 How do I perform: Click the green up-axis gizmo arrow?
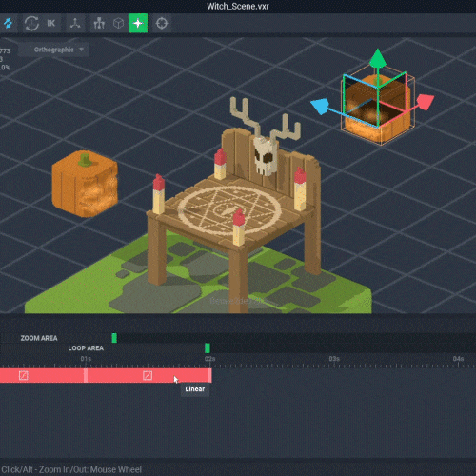tap(377, 59)
